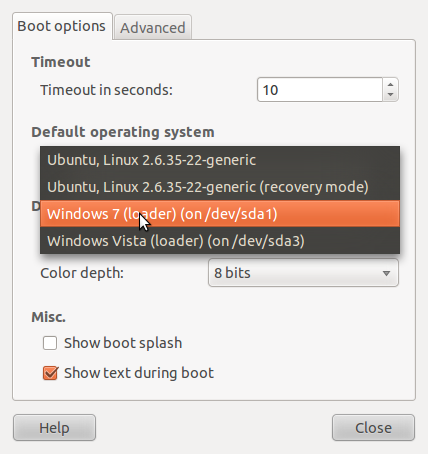Decrease timeout with the down arrow
428x454 pixels.
[390, 95]
